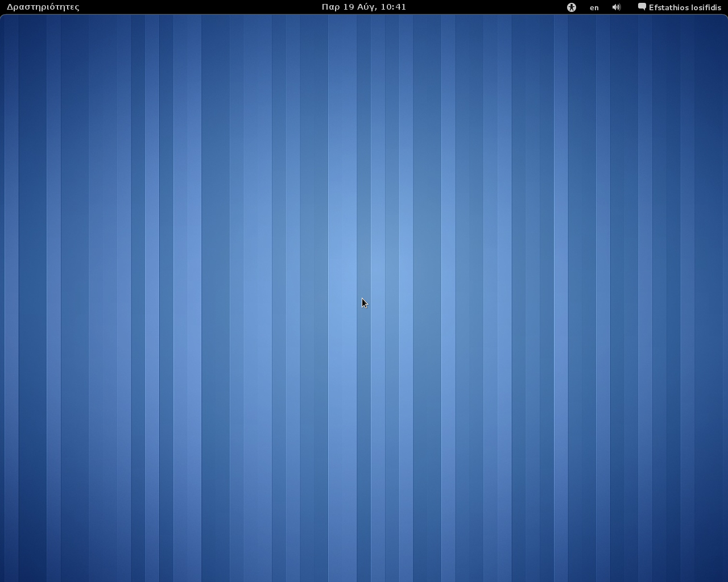This screenshot has height=582, width=728.
Task: Expand the Efstathios Iosifidis user menu
Action: point(684,7)
